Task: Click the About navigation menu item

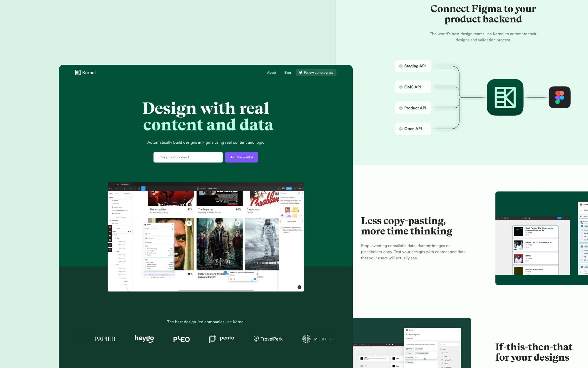Action: [x=271, y=72]
